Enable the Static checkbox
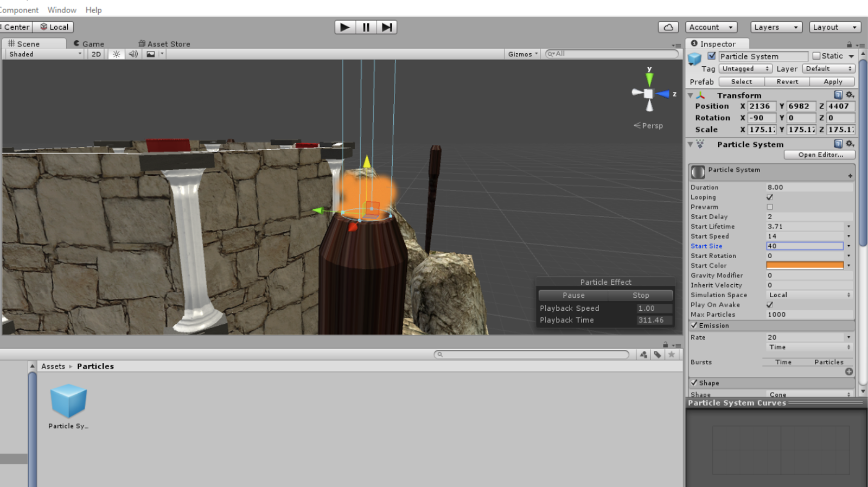The image size is (868, 487). point(816,56)
